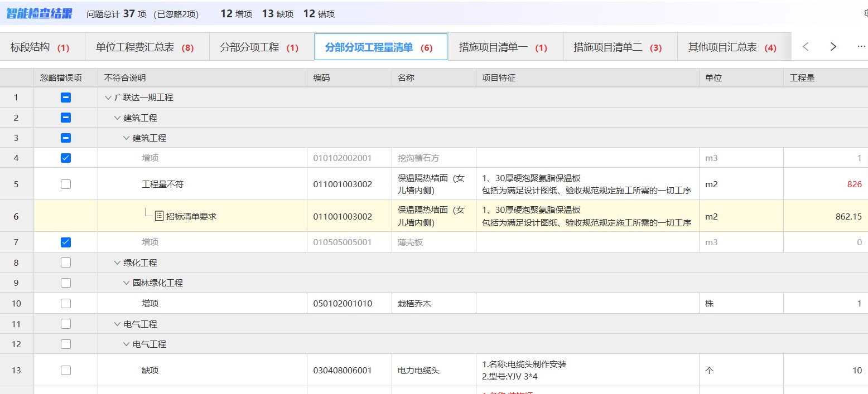Check ignore box for 工程量不符 row
Image resolution: width=868 pixels, height=394 pixels.
click(x=66, y=184)
